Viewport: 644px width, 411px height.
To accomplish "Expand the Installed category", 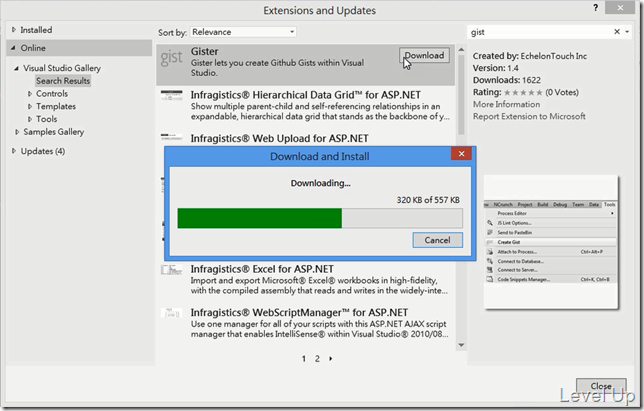I will 14,30.
